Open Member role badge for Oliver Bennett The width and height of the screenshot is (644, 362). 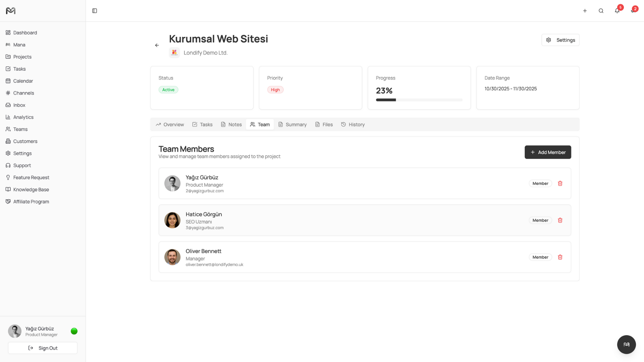pos(540,257)
